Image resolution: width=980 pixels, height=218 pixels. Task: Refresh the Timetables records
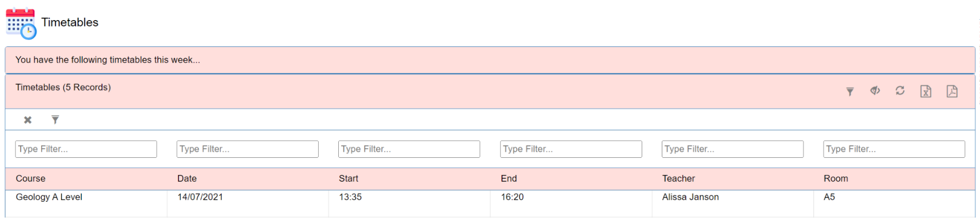pos(900,91)
